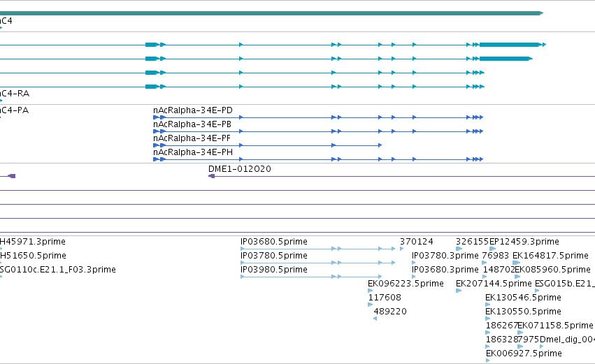
Task: Open the H51650.5prime EST label
Action: click(33, 256)
